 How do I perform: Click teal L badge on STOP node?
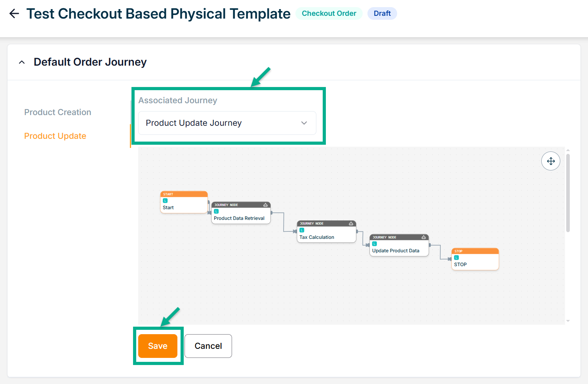pyautogui.click(x=457, y=257)
